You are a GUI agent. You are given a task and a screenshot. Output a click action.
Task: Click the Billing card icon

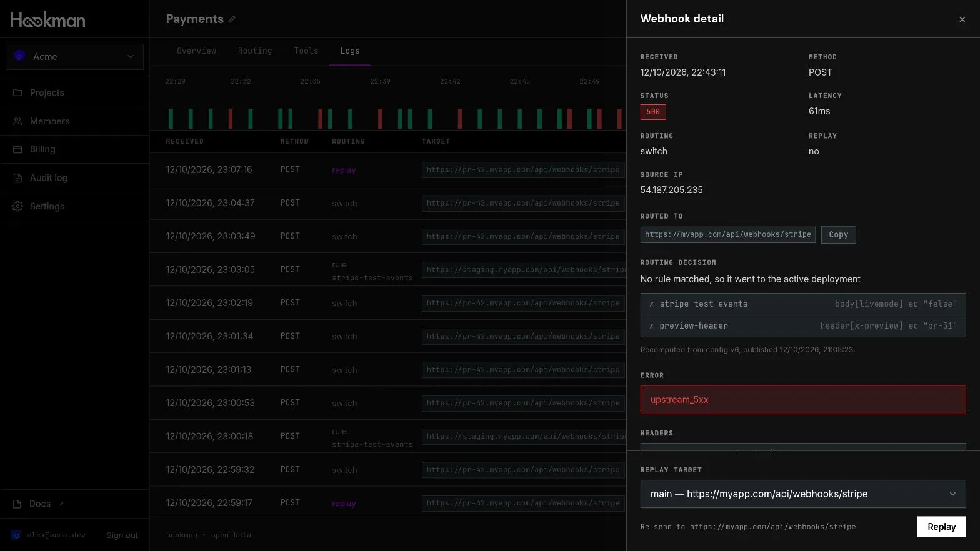pyautogui.click(x=17, y=149)
